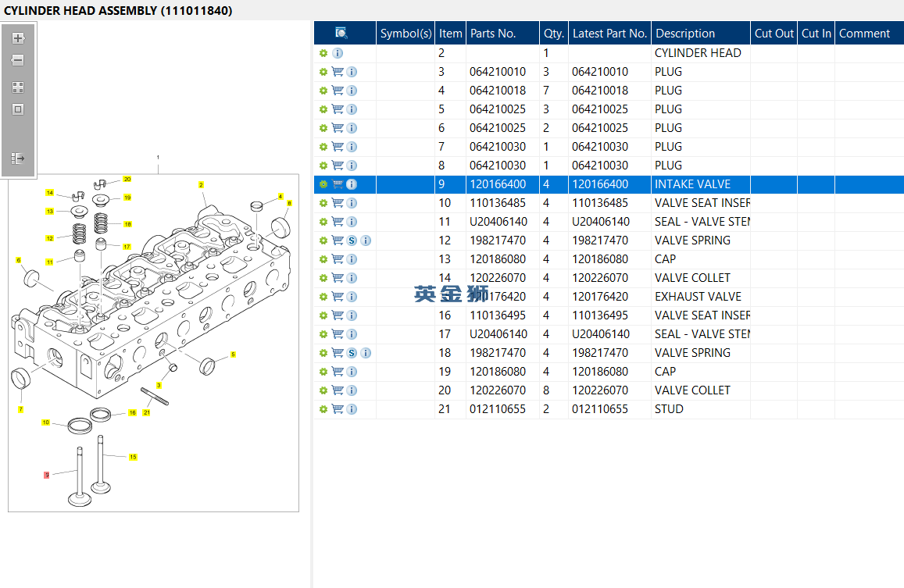This screenshot has width=904, height=588.
Task: Open info for INTAKE VALVE row
Action: (352, 184)
